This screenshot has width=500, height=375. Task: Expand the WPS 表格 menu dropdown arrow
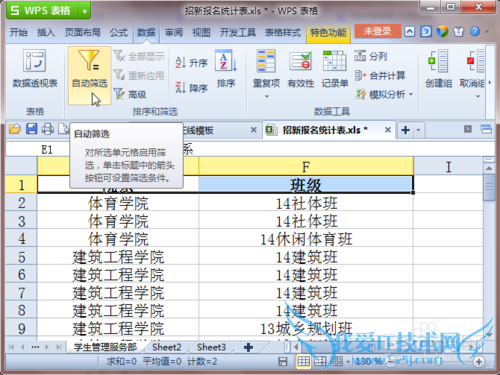(85, 11)
